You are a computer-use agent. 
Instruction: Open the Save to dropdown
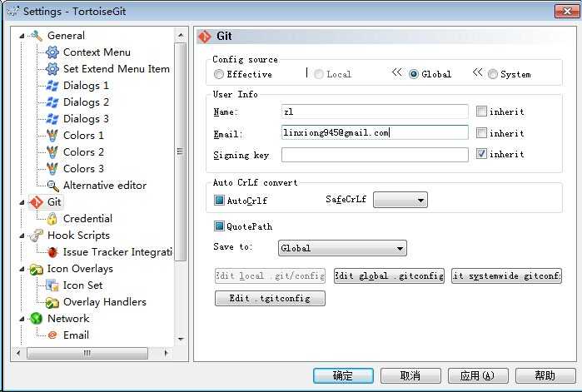click(342, 248)
